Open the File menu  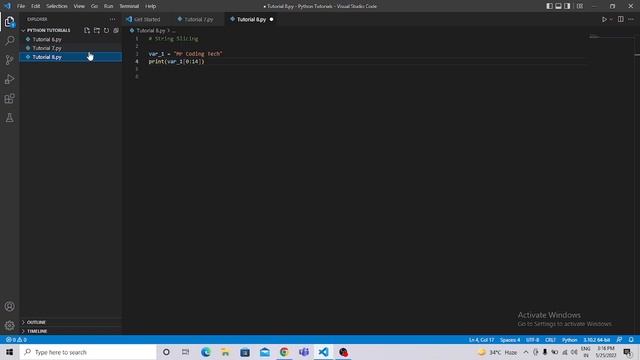[x=21, y=6]
